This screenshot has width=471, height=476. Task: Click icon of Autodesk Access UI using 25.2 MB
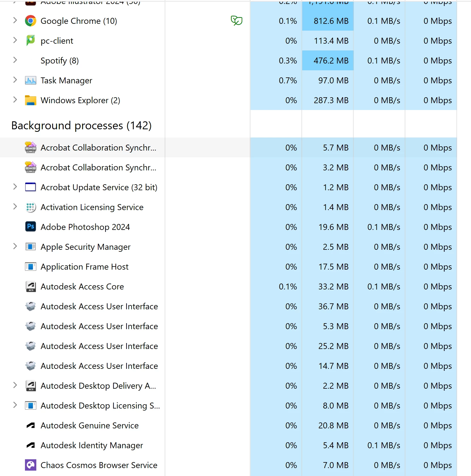(x=30, y=346)
